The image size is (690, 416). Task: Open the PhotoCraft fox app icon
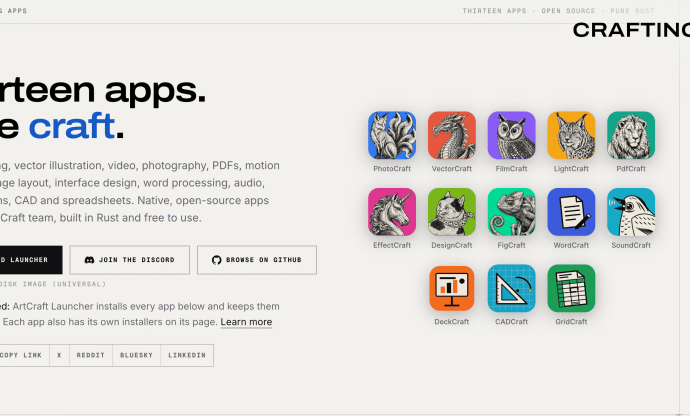pyautogui.click(x=392, y=135)
